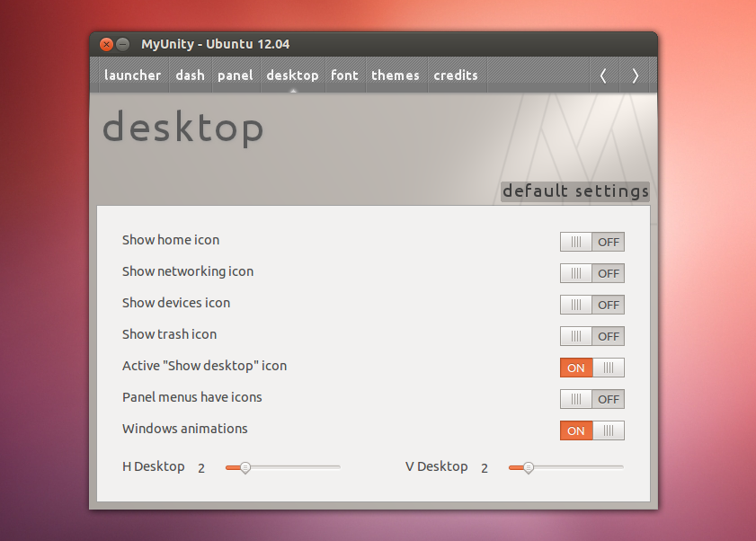Viewport: 756px width, 541px height.
Task: Click the "Show home icon" label
Action: (x=171, y=240)
